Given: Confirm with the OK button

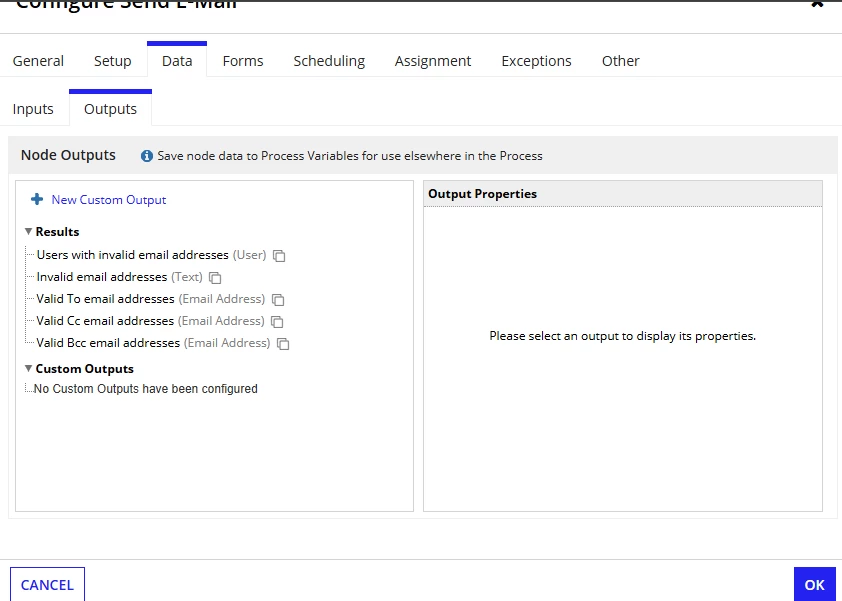Looking at the screenshot, I should click(815, 584).
